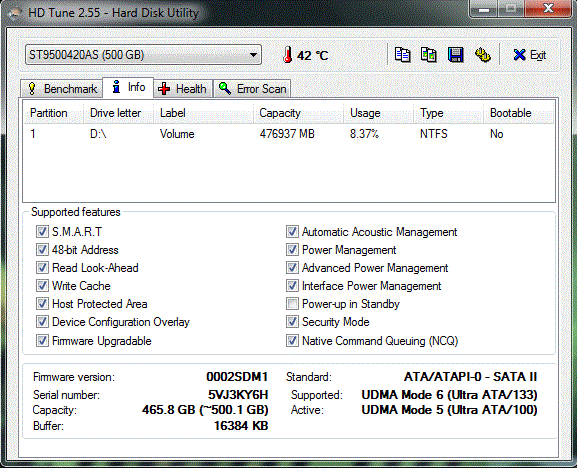Click the copy text to clipboard icon
This screenshot has height=468, width=577.
(x=402, y=55)
